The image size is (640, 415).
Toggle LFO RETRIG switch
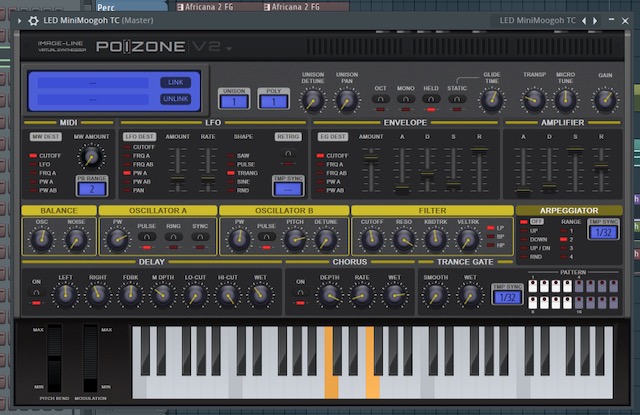[288, 153]
